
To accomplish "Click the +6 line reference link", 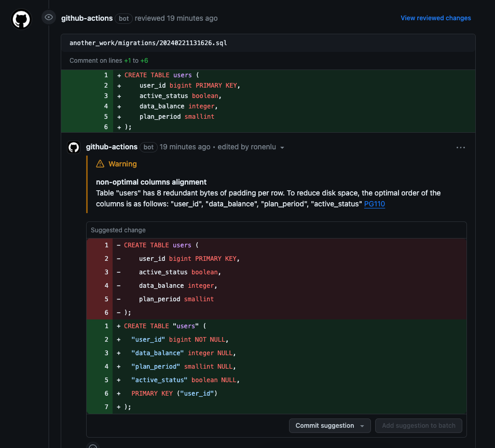I will tap(143, 60).
